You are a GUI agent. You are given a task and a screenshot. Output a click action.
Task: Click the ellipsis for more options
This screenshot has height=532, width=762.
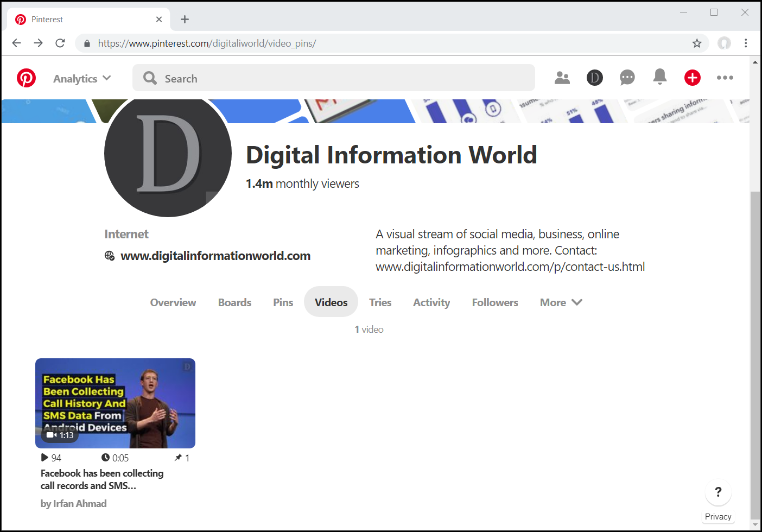point(725,78)
